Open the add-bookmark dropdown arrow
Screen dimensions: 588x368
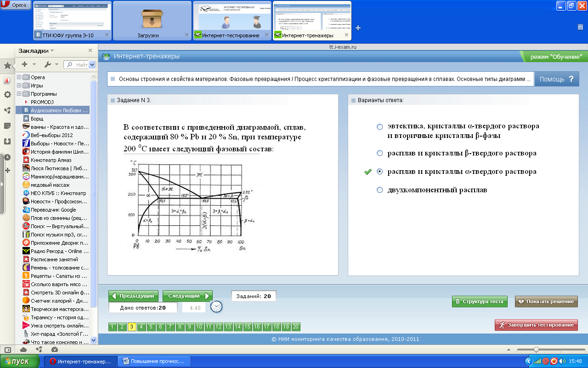pos(33,65)
